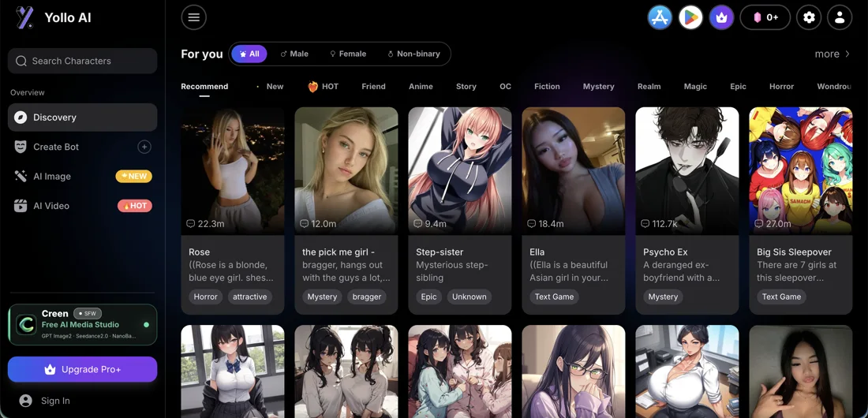
Task: Click the Upgrade Pro+ button
Action: pos(83,369)
